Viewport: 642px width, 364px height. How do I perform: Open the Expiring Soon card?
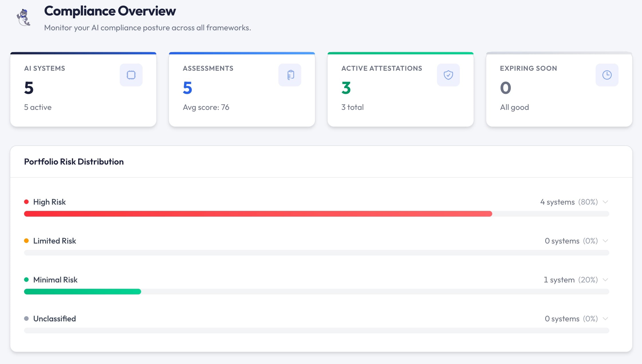[559, 97]
